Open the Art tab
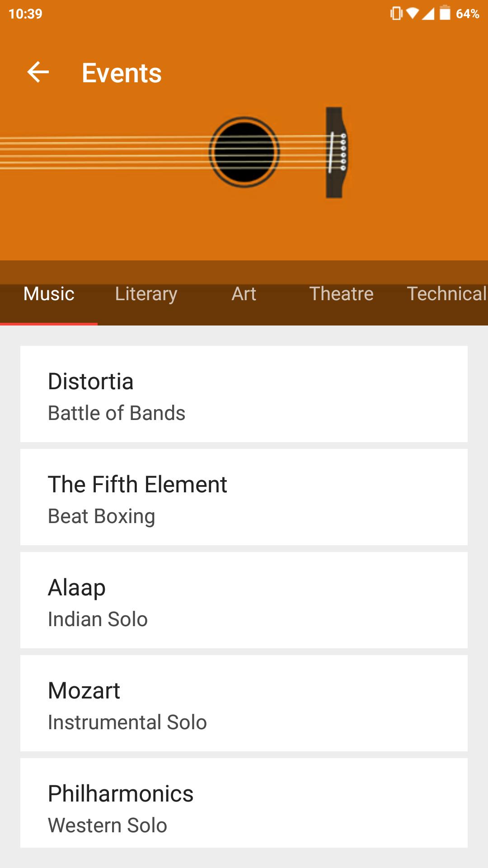Image resolution: width=488 pixels, height=868 pixels. (244, 294)
